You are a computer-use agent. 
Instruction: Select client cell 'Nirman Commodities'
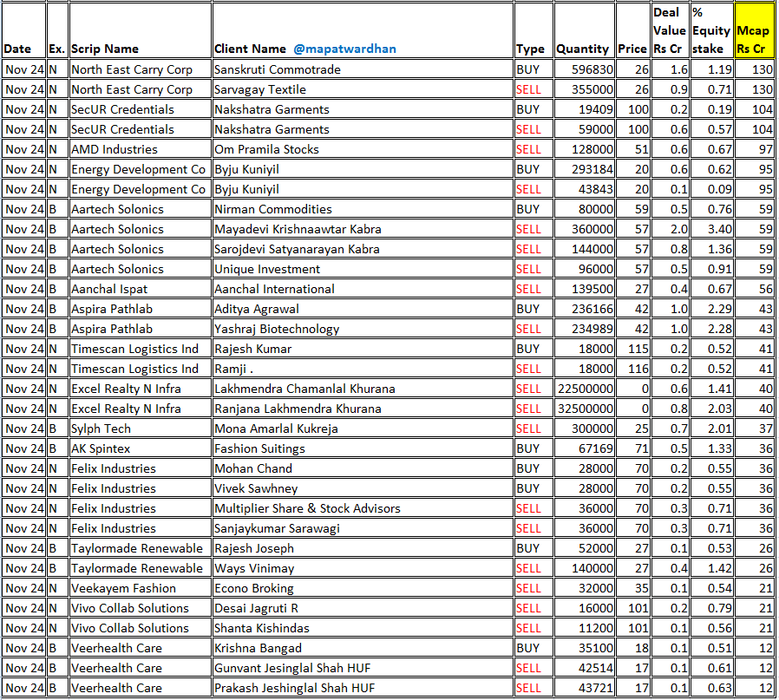pos(363,209)
